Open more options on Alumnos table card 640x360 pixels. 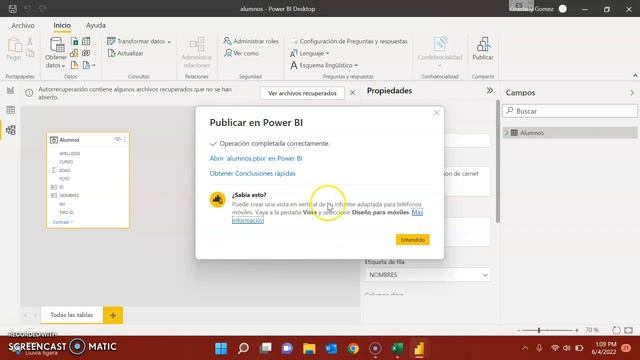coord(125,140)
